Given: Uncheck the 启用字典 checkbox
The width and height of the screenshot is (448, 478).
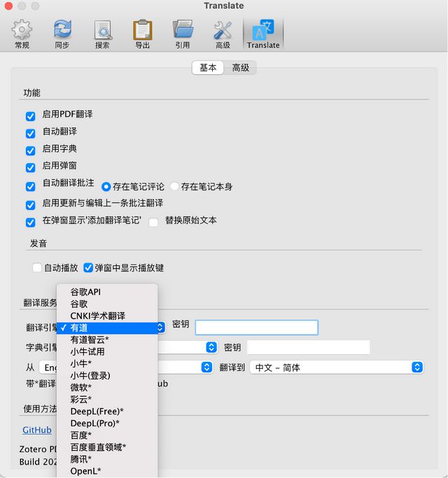Looking at the screenshot, I should 31,150.
